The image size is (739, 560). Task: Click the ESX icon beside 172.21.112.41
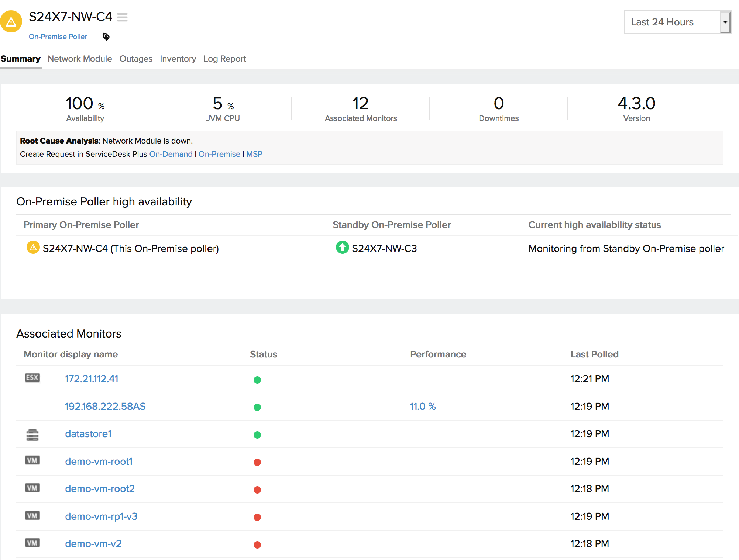(32, 378)
